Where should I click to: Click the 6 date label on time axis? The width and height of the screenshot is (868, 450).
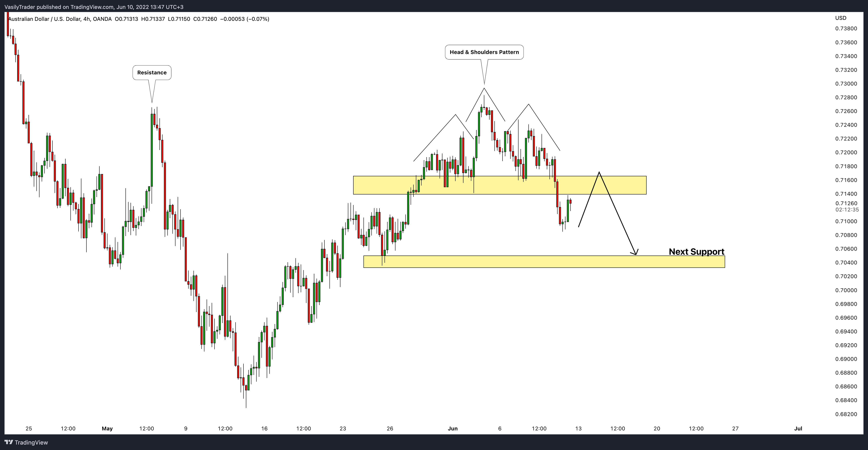tap(500, 429)
